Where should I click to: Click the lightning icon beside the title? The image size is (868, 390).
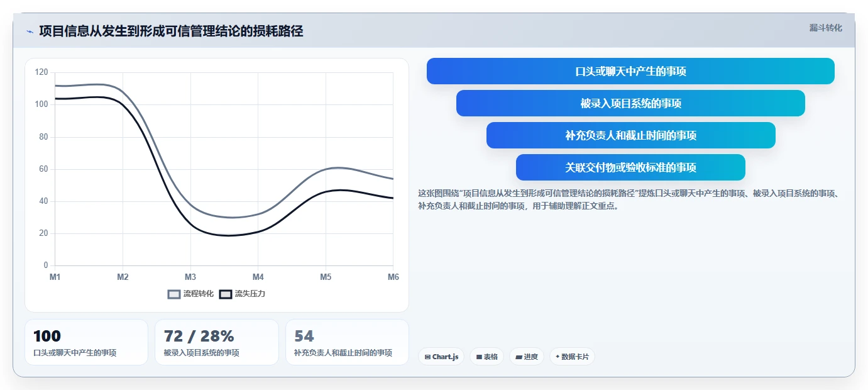coord(30,31)
